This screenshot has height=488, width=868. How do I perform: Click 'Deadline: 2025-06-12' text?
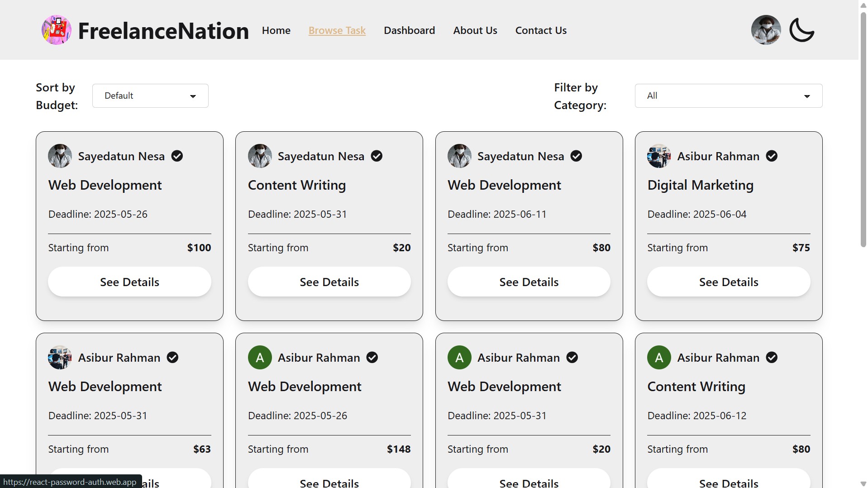pos(696,416)
